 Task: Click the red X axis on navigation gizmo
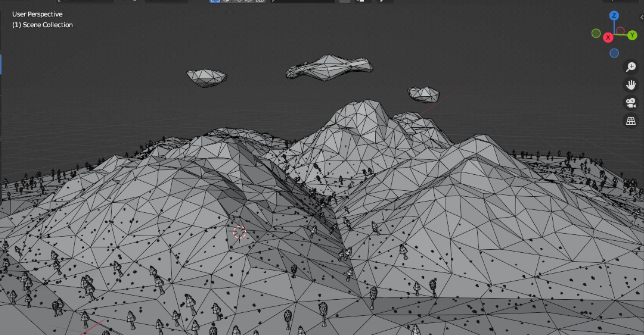[x=608, y=38]
